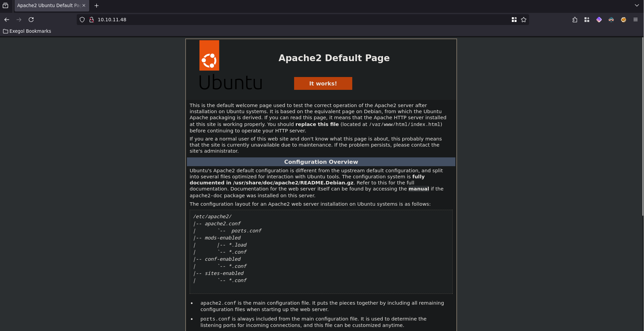The width and height of the screenshot is (644, 331).
Task: Open the orange cookie extension icon
Action: [623, 20]
